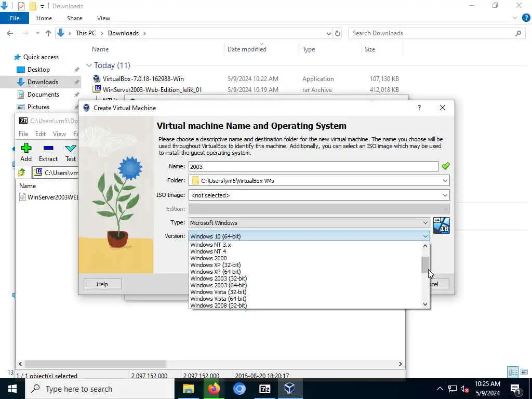Open the Share tab in Explorer ribbon

(x=74, y=18)
